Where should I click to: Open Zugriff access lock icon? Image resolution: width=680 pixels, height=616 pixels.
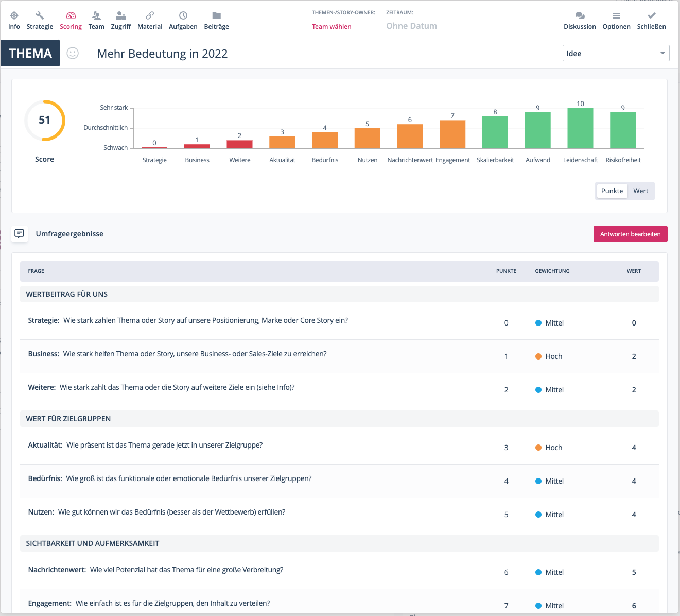pyautogui.click(x=121, y=16)
